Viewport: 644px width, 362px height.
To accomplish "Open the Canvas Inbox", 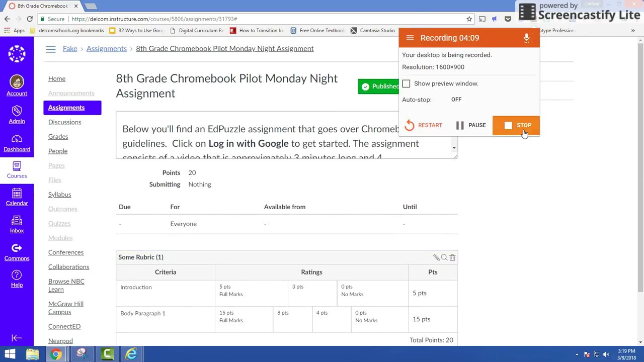I will [17, 225].
